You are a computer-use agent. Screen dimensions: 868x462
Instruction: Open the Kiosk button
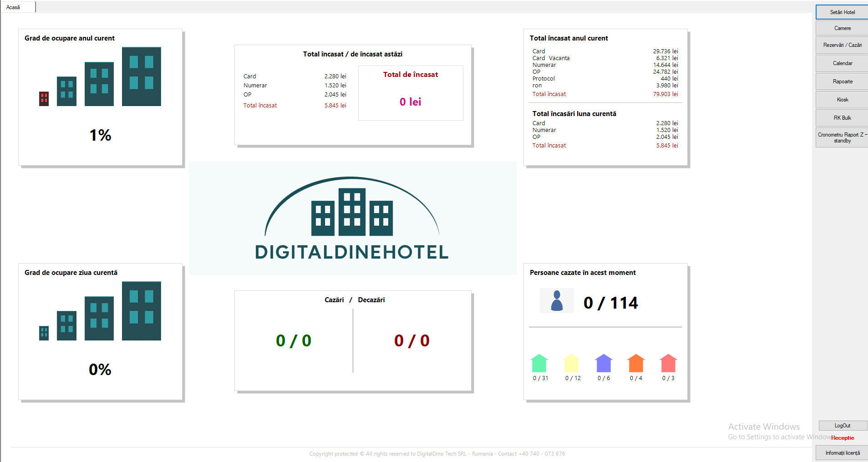point(842,100)
